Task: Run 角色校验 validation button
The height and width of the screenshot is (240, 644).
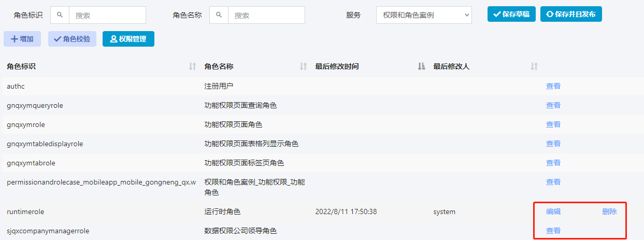Action: pos(72,39)
